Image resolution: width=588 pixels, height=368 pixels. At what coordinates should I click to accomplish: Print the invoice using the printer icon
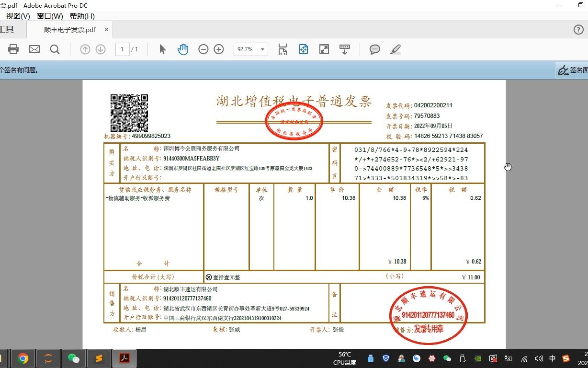tap(13, 49)
